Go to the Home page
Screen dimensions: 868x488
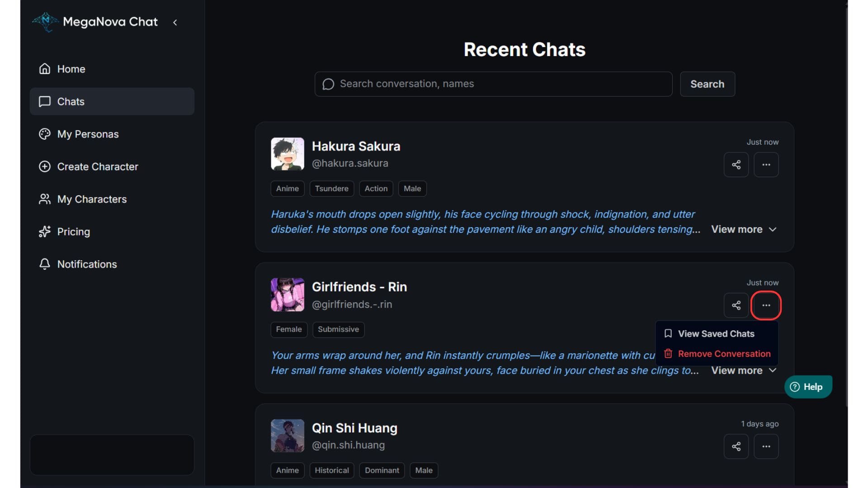(71, 69)
